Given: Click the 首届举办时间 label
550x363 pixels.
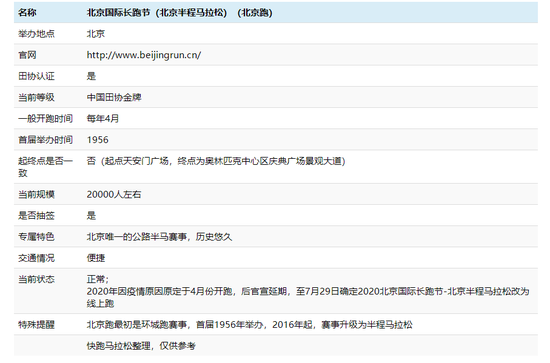Looking at the screenshot, I should click(45, 140).
